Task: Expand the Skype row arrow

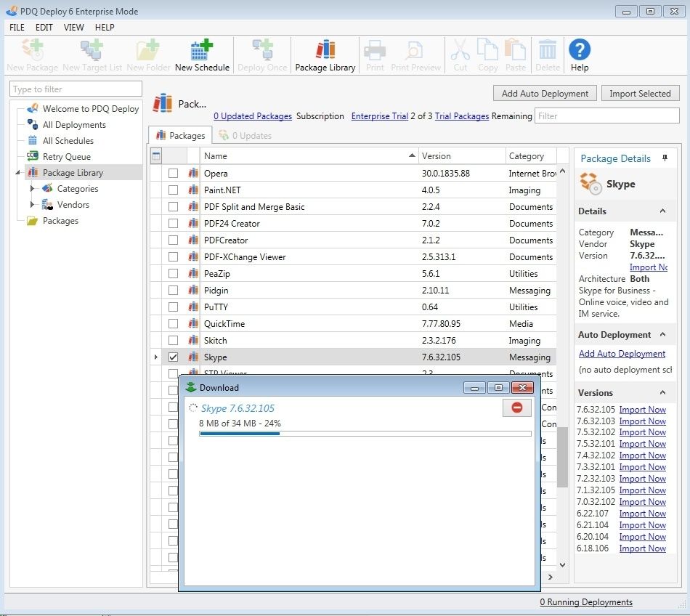Action: pyautogui.click(x=155, y=357)
